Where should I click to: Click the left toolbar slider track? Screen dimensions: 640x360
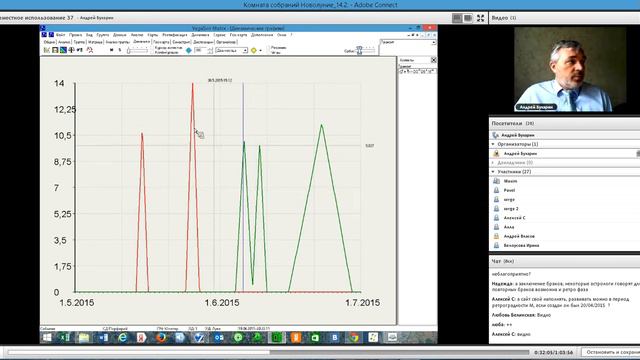point(138,51)
